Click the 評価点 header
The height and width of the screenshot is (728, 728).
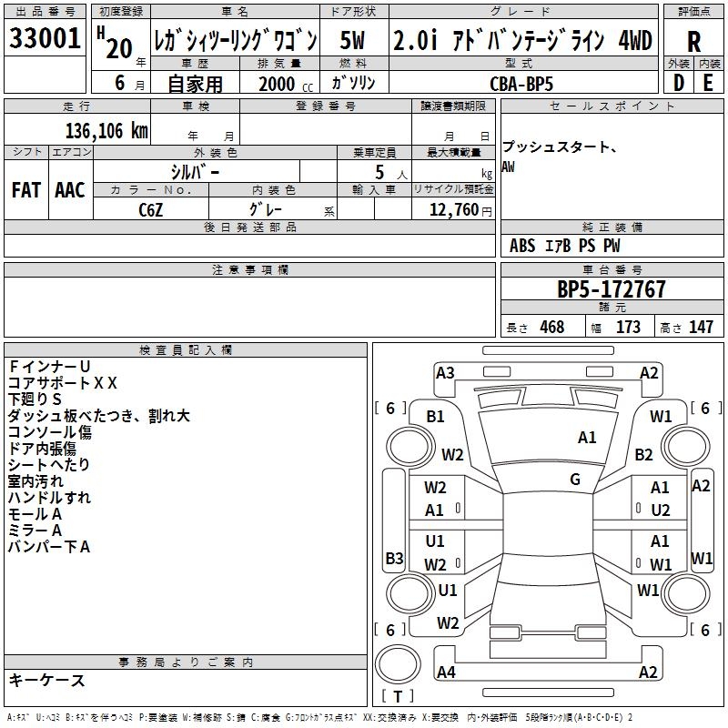[x=694, y=12]
